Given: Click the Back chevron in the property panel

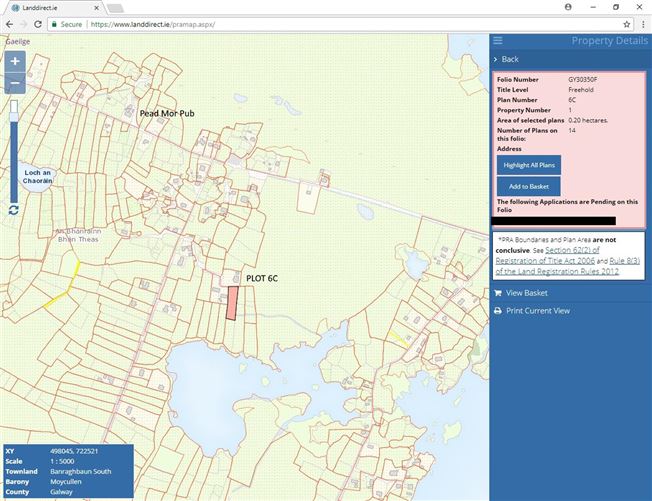Looking at the screenshot, I should pos(496,59).
